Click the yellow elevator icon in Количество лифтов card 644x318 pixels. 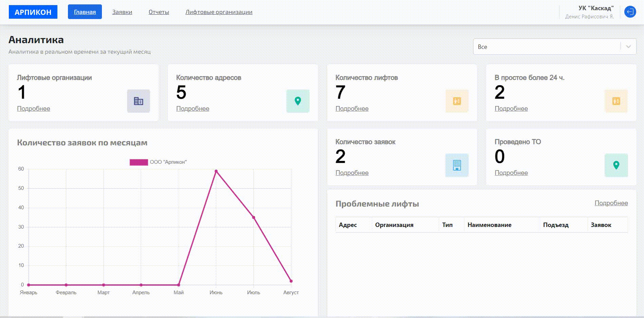click(x=457, y=101)
